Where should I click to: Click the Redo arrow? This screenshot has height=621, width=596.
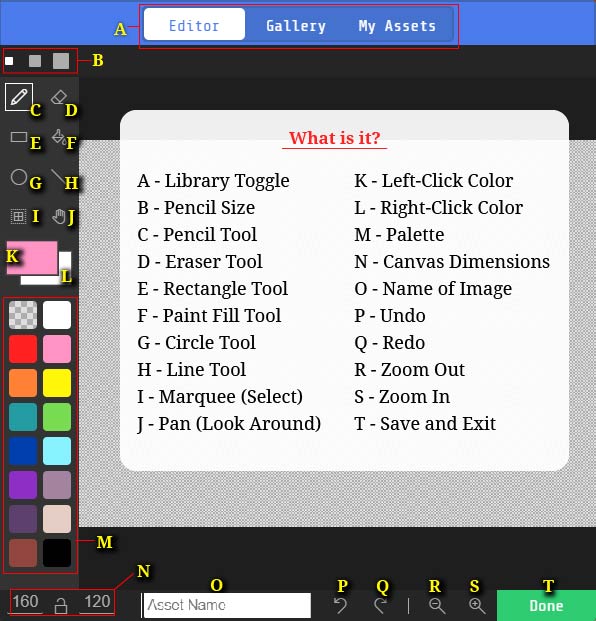(x=381, y=606)
